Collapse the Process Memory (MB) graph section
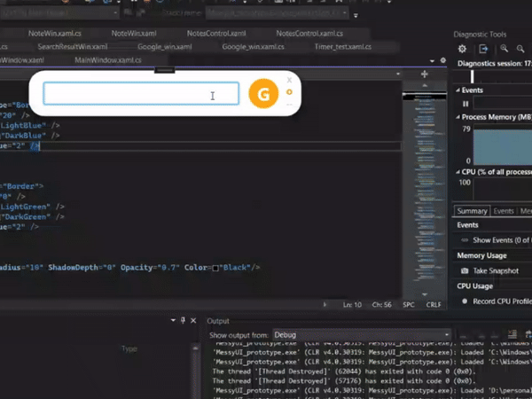 [458, 117]
